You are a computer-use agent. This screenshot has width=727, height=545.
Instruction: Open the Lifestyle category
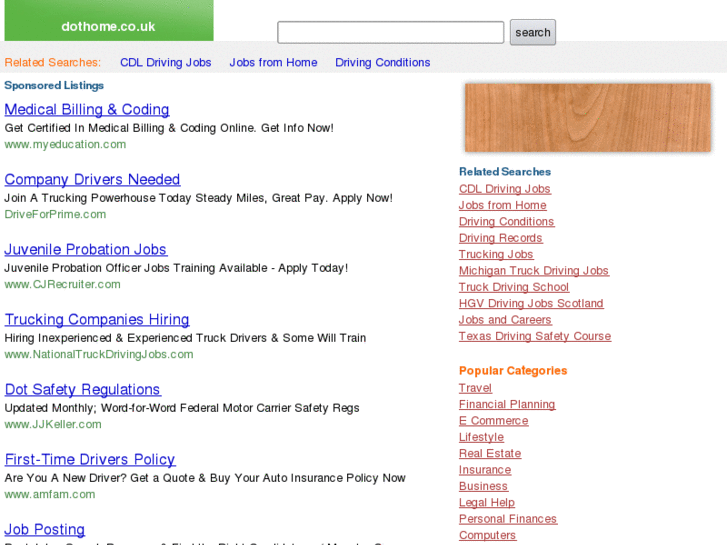pos(481,437)
